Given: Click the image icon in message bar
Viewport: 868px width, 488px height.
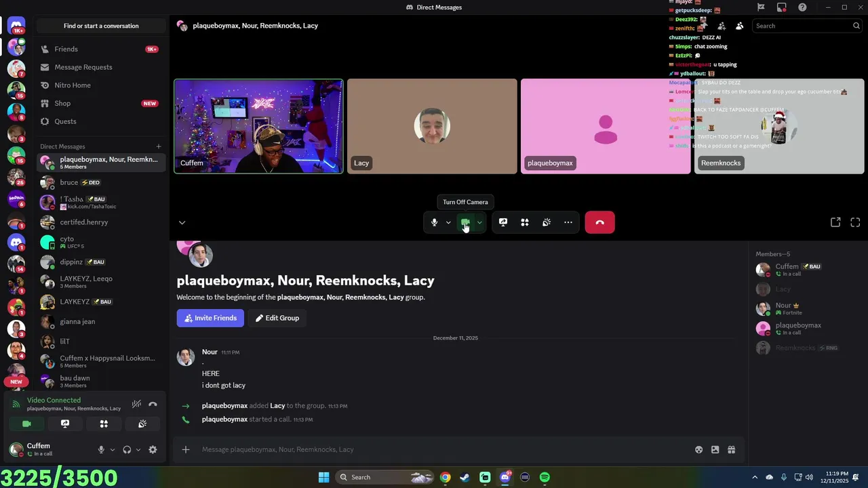Looking at the screenshot, I should pos(715,449).
